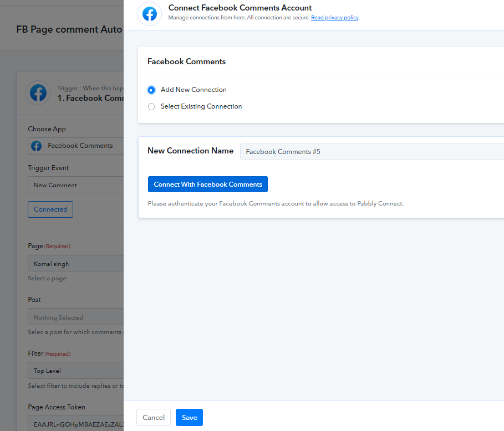Choose the Select Existing Connection option
504x431 pixels.
(x=151, y=106)
